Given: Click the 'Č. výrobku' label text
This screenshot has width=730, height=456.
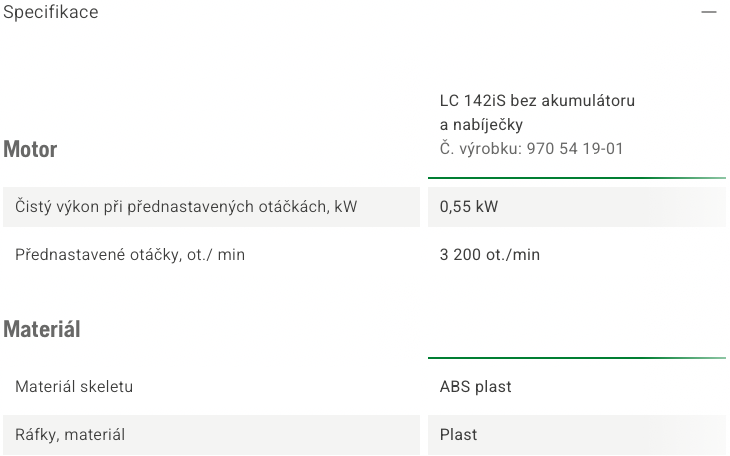Looking at the screenshot, I should (x=481, y=149).
